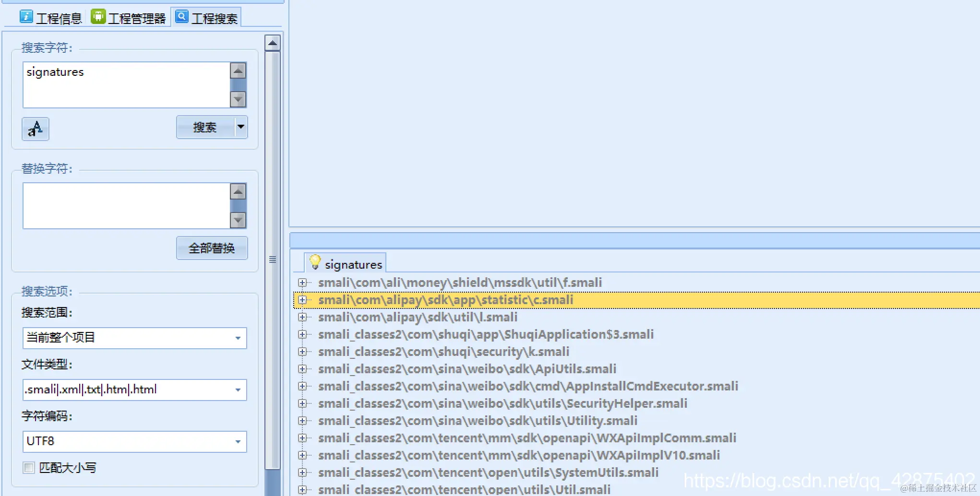This screenshot has width=980, height=496.
Task: Expand the ApiUtils.smali result
Action: point(302,369)
